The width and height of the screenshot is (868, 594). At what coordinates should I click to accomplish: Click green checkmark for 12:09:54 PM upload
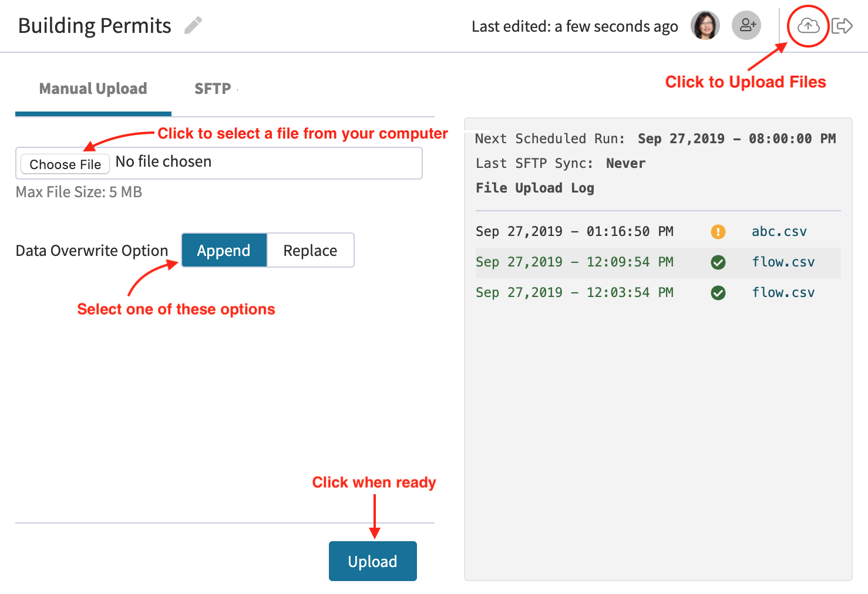(718, 262)
